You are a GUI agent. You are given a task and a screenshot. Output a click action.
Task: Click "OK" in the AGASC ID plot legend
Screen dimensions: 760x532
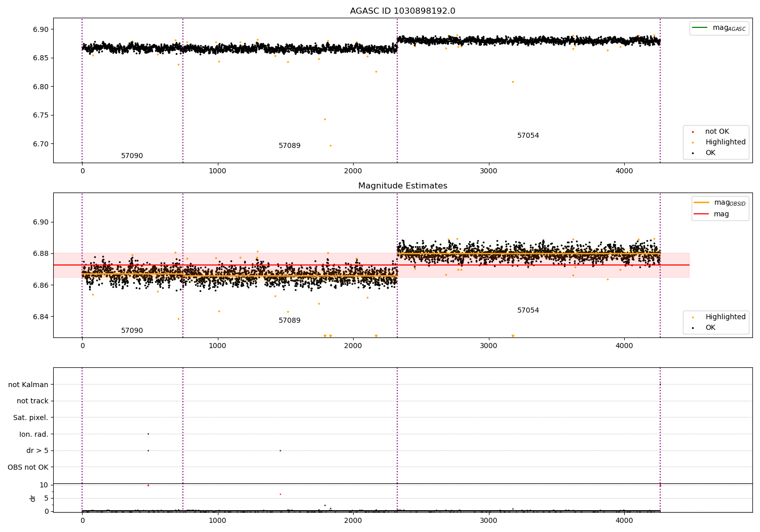704,153
